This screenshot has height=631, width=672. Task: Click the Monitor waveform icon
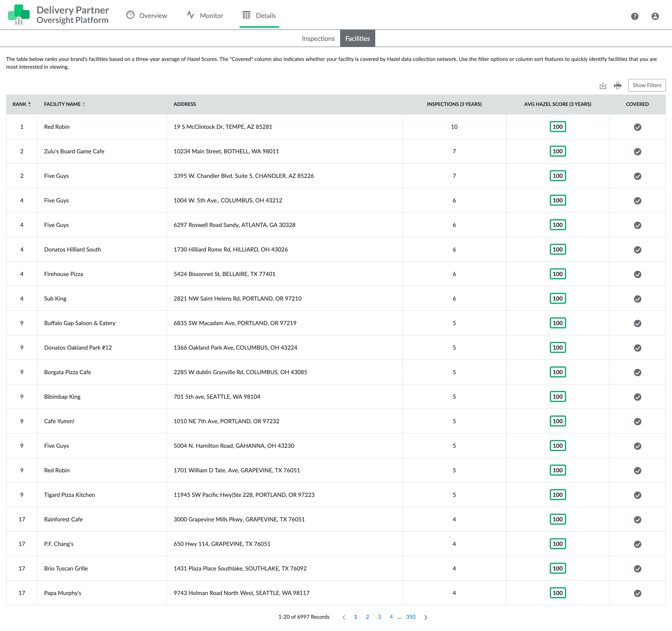pos(190,15)
